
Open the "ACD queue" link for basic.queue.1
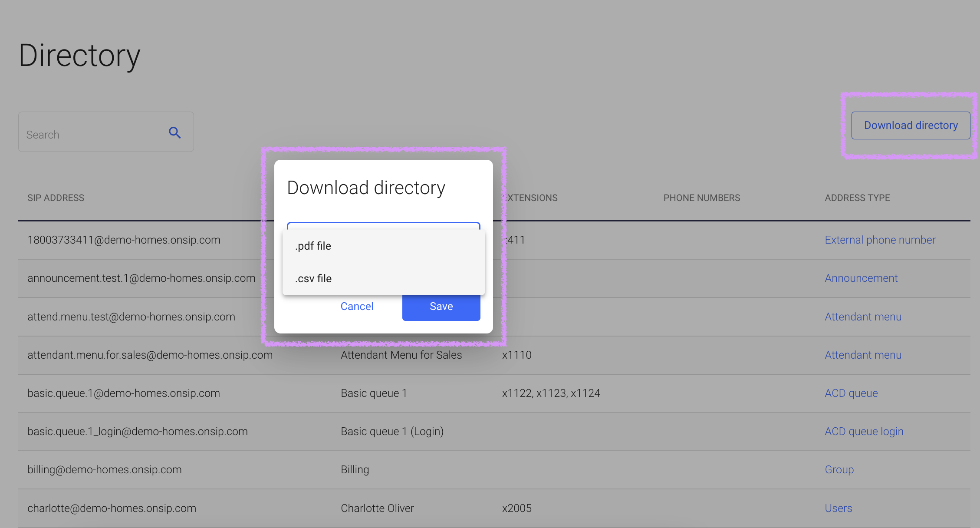click(x=851, y=393)
